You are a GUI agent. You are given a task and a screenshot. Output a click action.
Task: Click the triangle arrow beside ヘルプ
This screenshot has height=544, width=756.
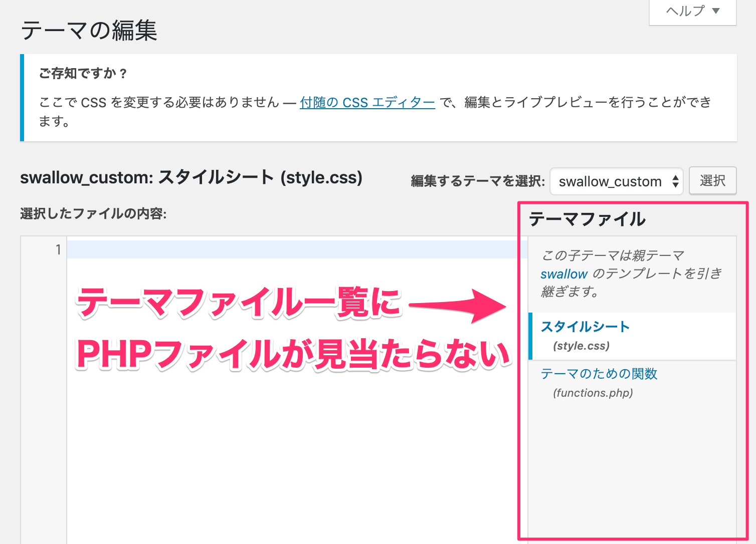[x=716, y=11]
